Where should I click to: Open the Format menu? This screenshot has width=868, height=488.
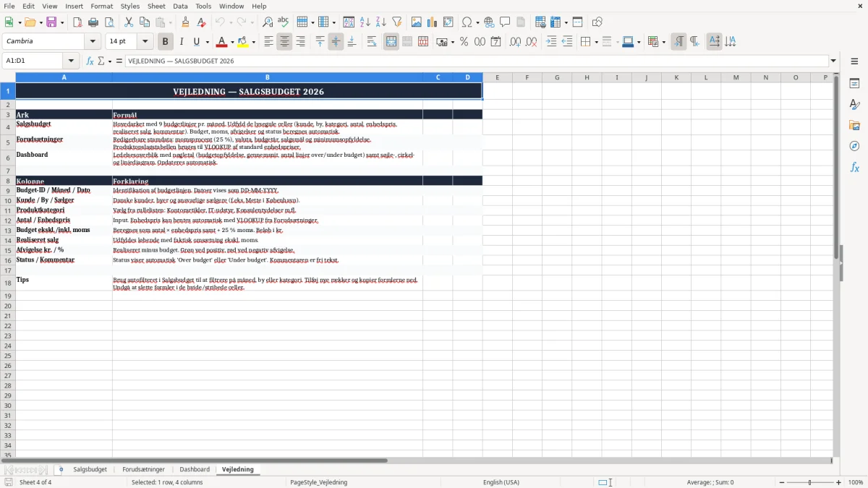[x=102, y=6]
